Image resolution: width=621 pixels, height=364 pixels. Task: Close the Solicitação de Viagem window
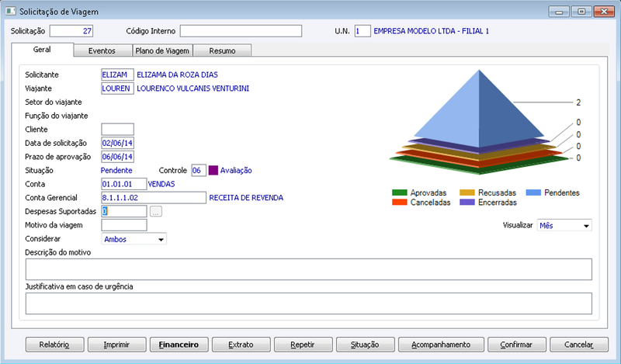(x=604, y=12)
